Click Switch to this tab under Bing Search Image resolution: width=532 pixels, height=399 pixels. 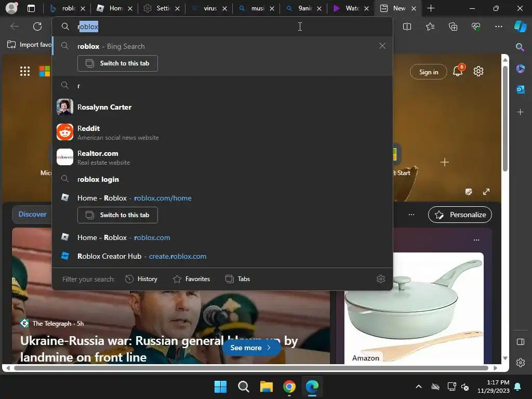click(117, 63)
